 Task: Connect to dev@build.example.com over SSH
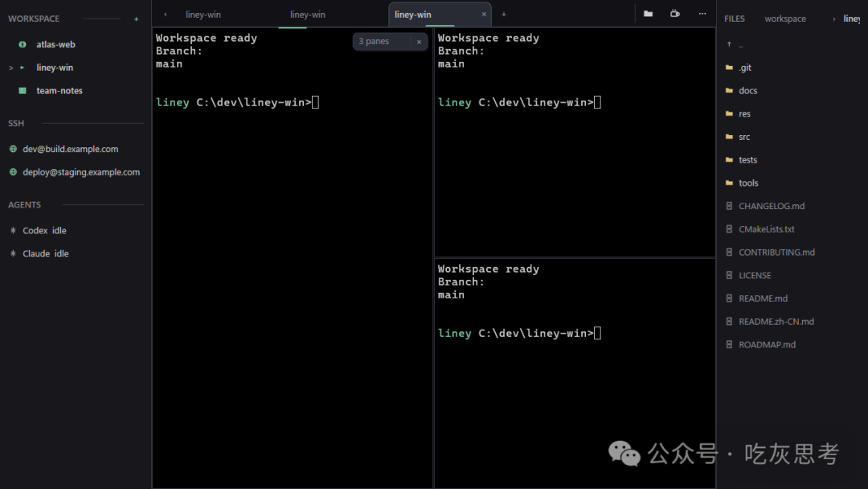(x=70, y=149)
